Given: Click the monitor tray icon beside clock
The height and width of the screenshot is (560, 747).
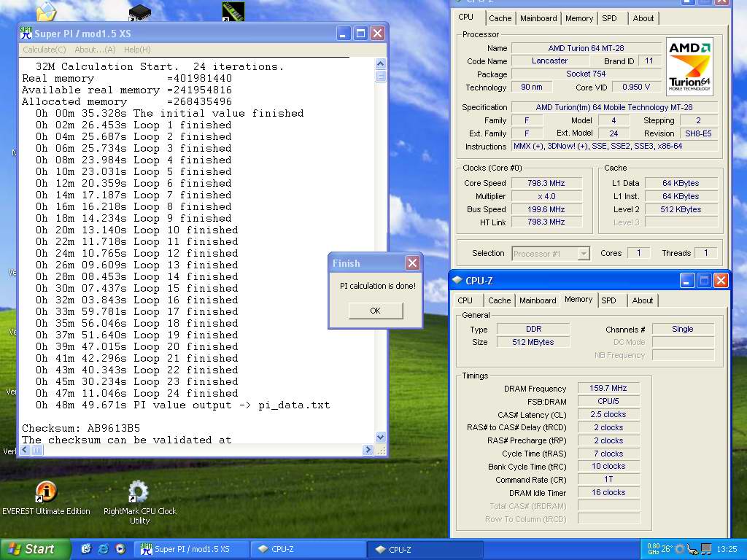Looking at the screenshot, I should point(706,549).
